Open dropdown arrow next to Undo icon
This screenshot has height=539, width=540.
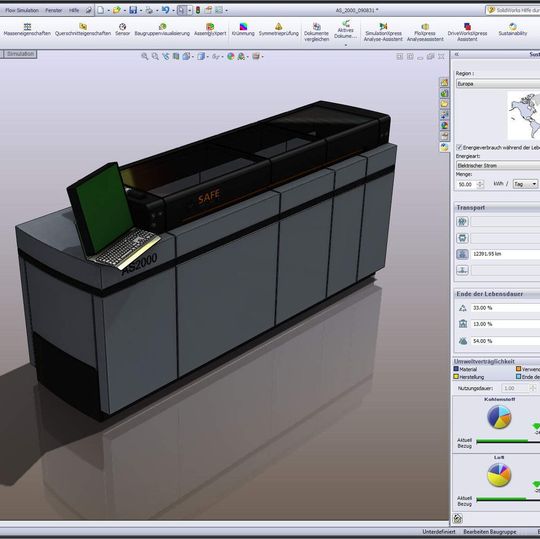[173, 11]
